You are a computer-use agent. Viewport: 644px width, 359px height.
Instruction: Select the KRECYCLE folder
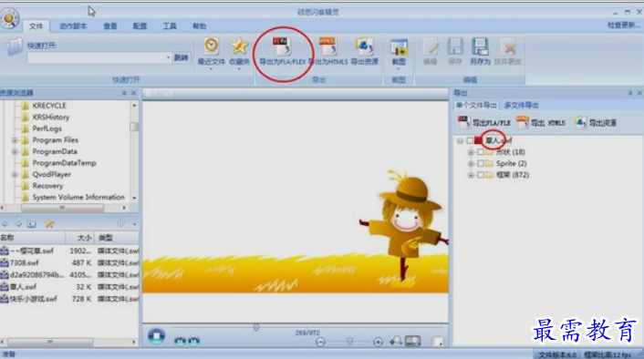[49, 106]
